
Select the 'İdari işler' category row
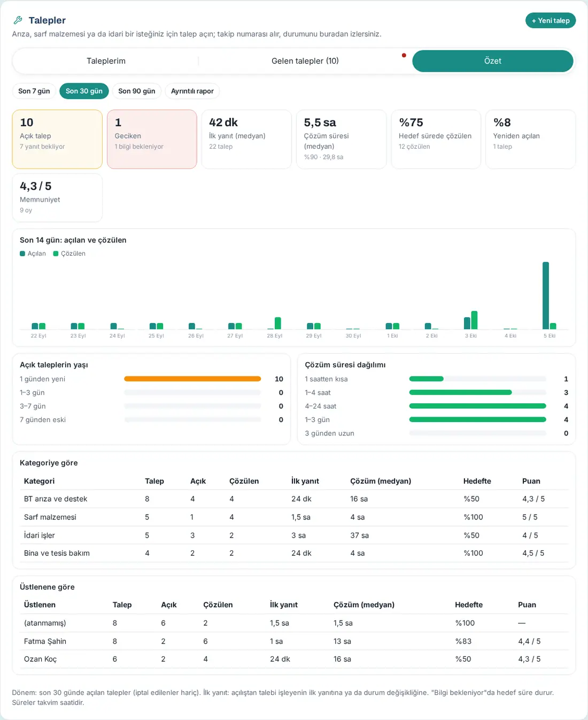294,535
